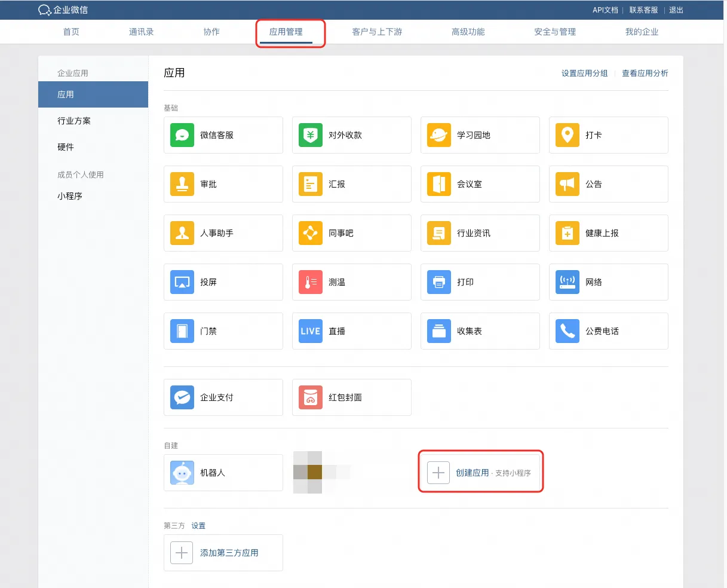The width and height of the screenshot is (727, 588).
Task: Click the 会议室 door icon
Action: pos(439,184)
